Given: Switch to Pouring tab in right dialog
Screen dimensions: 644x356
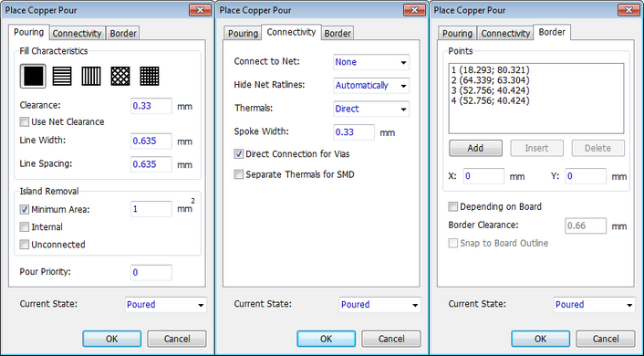Looking at the screenshot, I should pyautogui.click(x=457, y=33).
